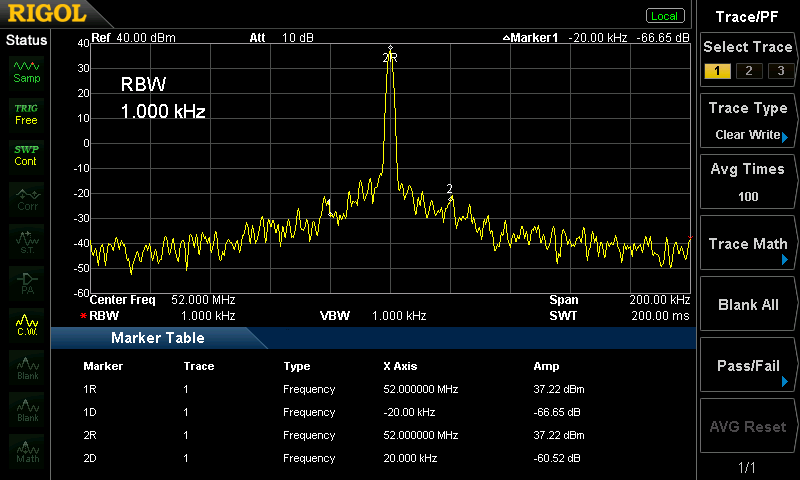
Task: Click the C.W. trace status icon
Action: pos(26,326)
